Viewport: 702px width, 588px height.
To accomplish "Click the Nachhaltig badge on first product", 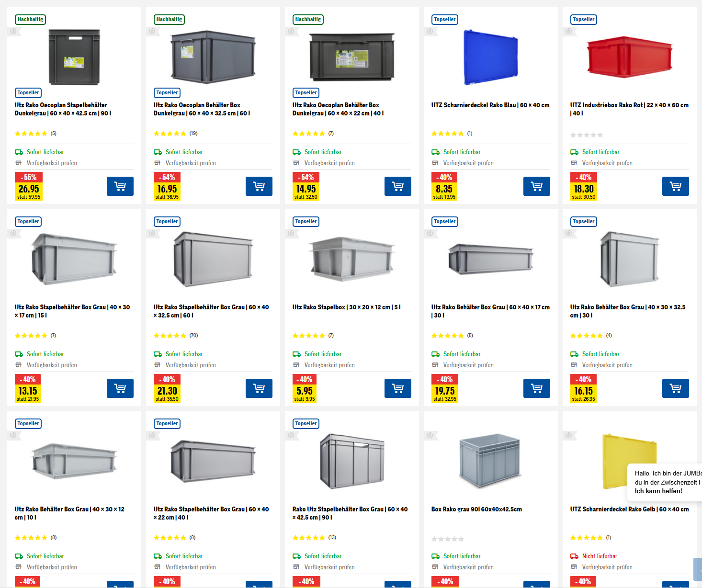I will [31, 20].
